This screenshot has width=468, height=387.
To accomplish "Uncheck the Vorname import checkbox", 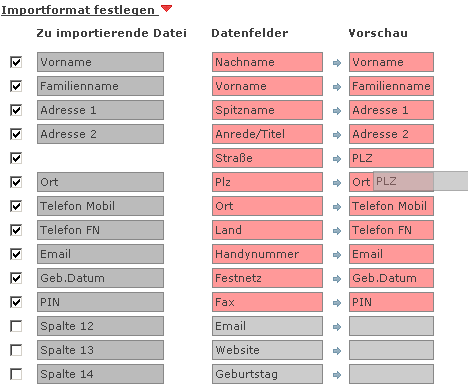I will (x=16, y=62).
